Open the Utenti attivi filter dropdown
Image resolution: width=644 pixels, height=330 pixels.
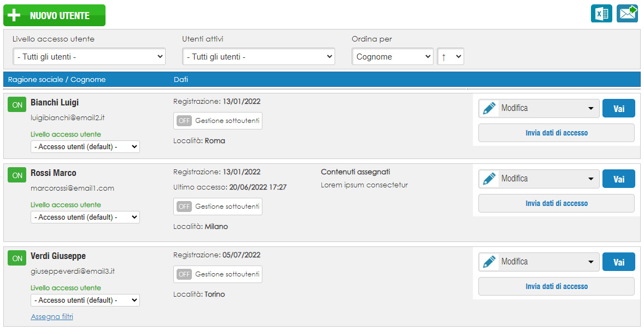pos(259,57)
